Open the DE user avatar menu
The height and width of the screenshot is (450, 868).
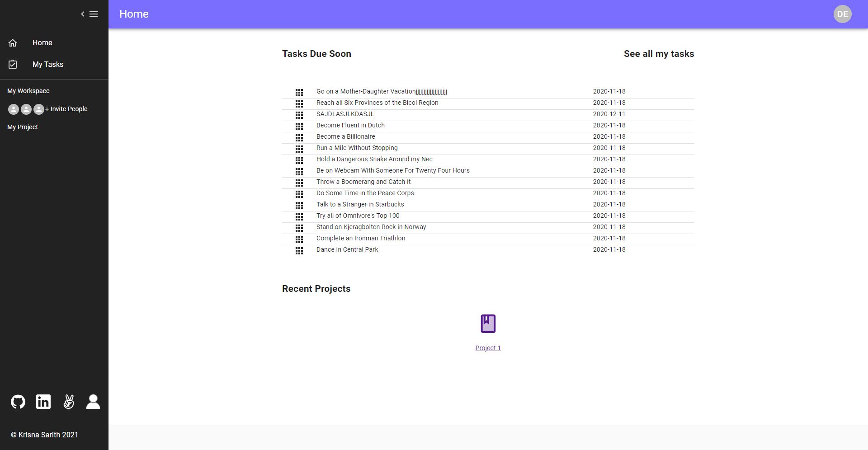pos(842,14)
